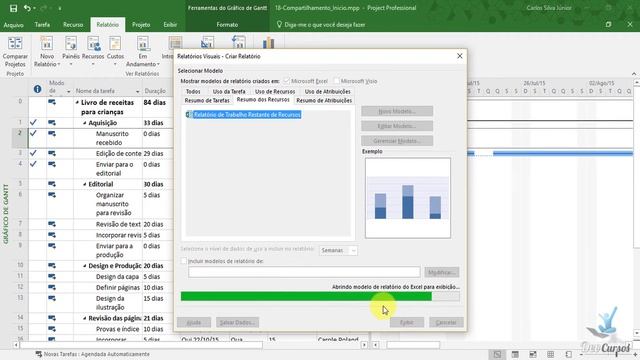The image size is (640, 360).
Task: Collapse the Livro de receitas summary task
Action: click(x=77, y=102)
